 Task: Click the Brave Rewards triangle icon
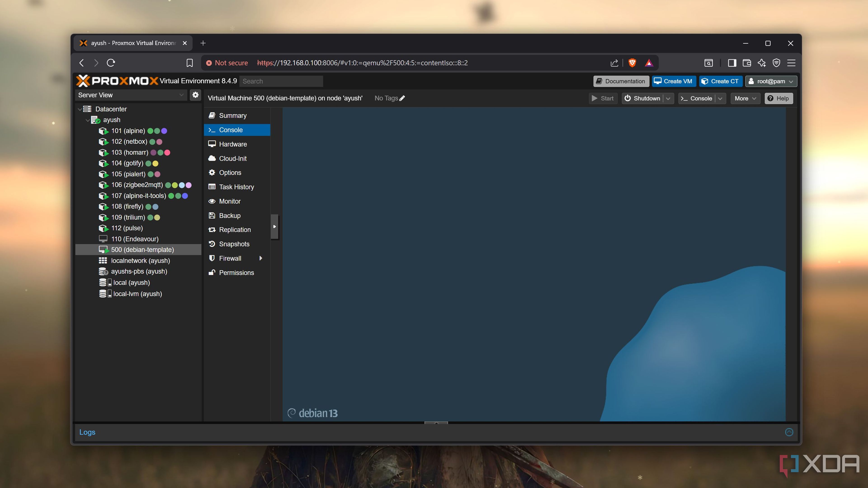point(649,63)
